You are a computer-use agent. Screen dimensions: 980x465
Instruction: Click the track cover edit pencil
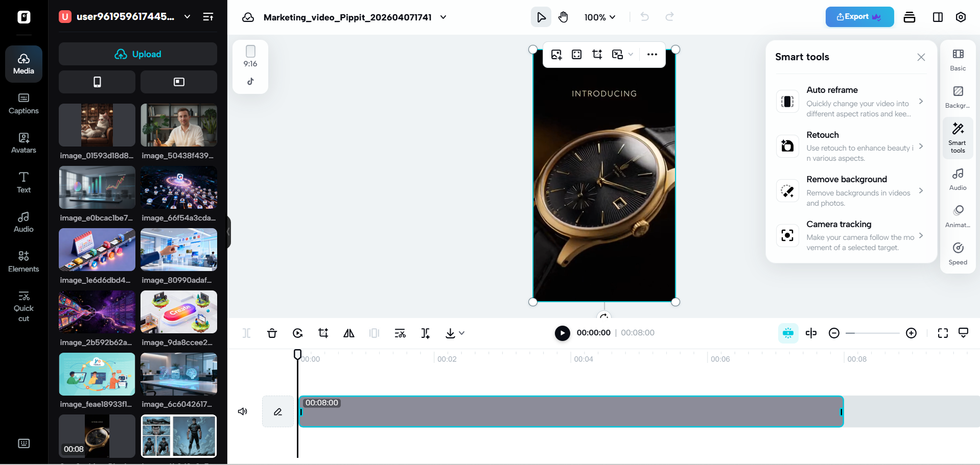278,411
